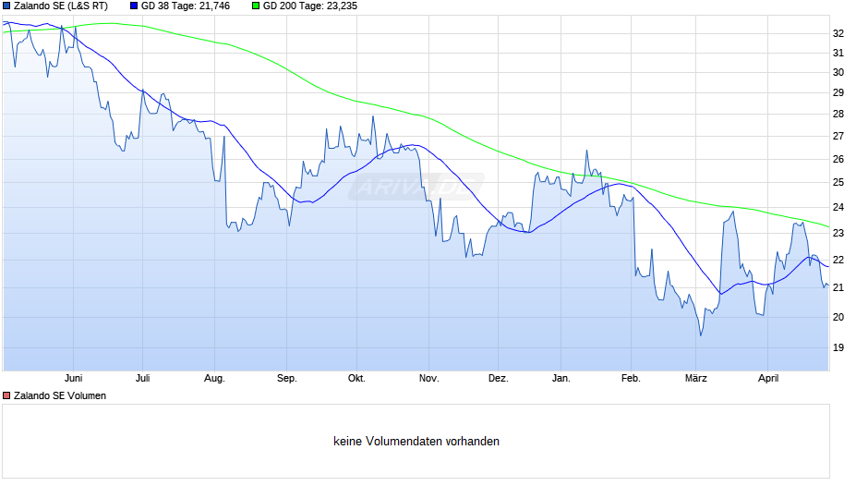Select the Zalando SE (L&S RT) legend label
This screenshot has height=486, width=868.
coord(61,6)
